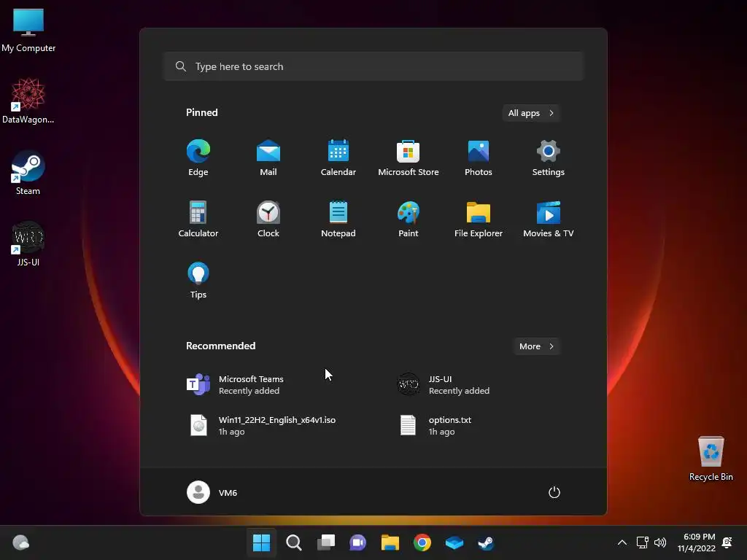
Task: Open Notepad from Start menu
Action: tap(338, 219)
